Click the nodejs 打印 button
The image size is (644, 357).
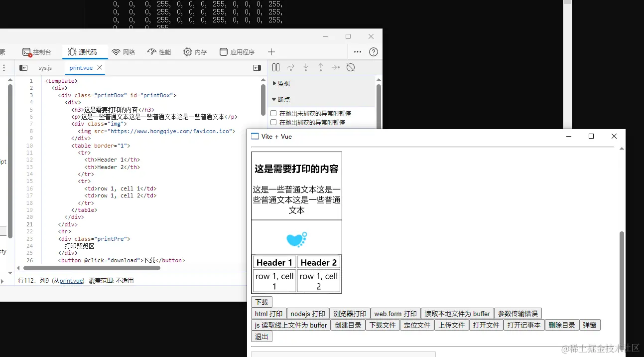coord(308,314)
